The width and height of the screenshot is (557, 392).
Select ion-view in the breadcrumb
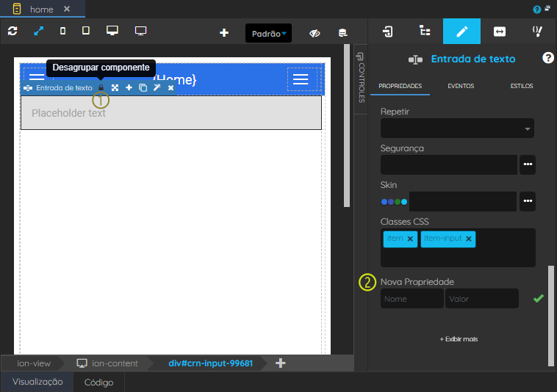(x=34, y=363)
